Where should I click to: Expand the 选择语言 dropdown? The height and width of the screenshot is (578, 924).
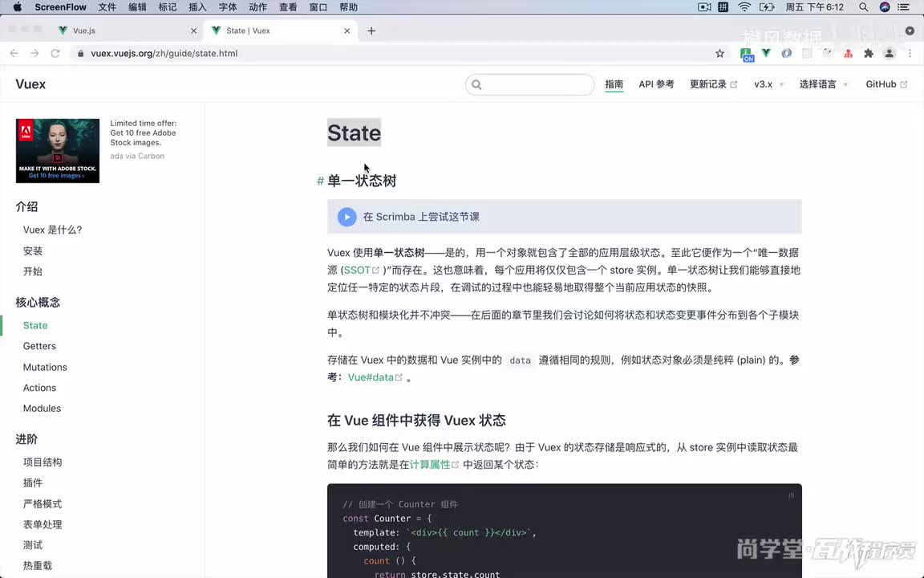pos(823,84)
